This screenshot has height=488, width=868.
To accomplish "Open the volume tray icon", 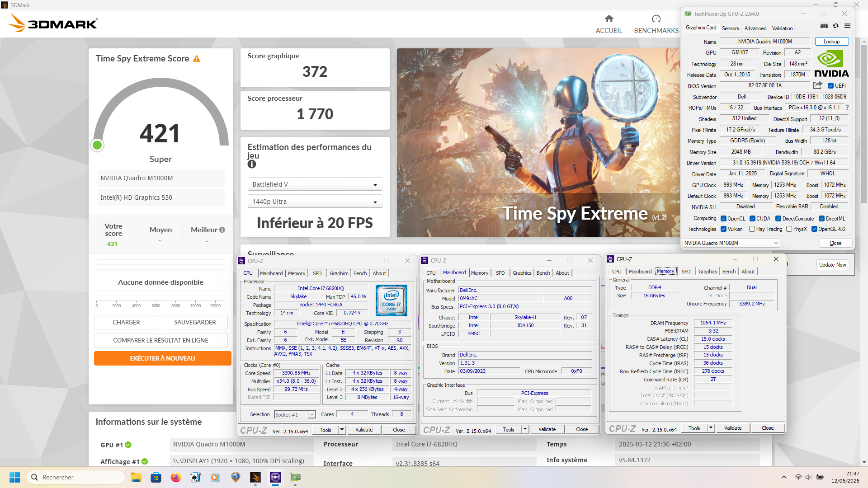I will pos(808,477).
